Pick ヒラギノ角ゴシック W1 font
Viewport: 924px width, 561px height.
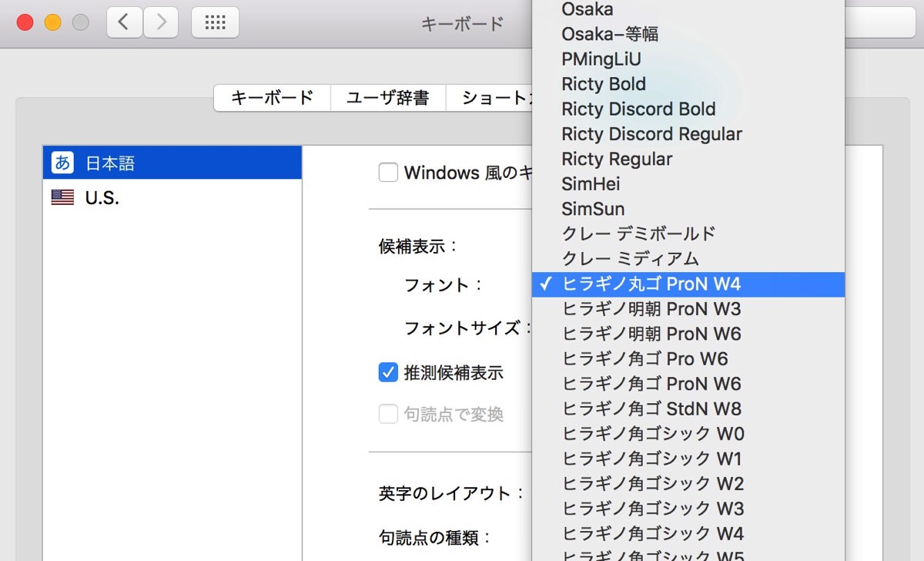pos(688,459)
